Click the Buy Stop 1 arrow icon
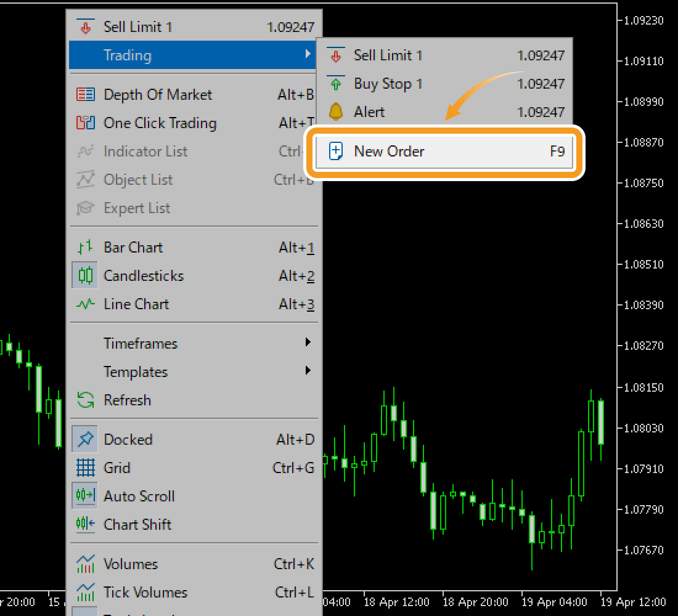 click(335, 84)
